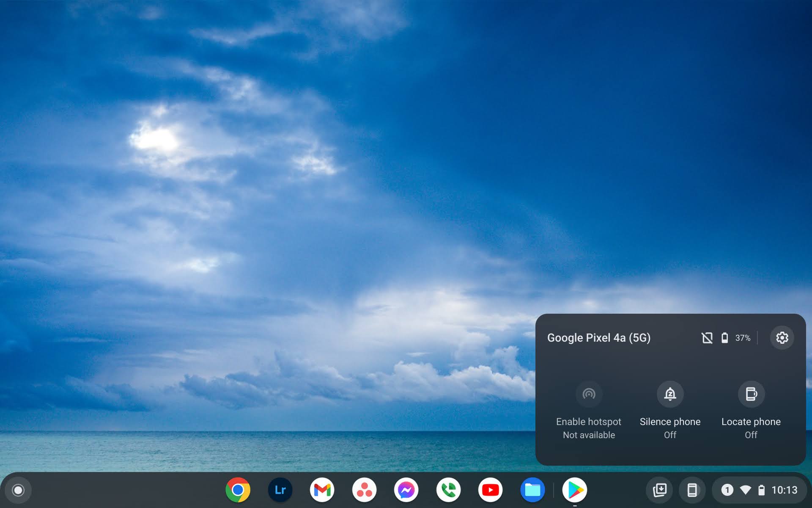Click the notification count badge

(x=727, y=490)
